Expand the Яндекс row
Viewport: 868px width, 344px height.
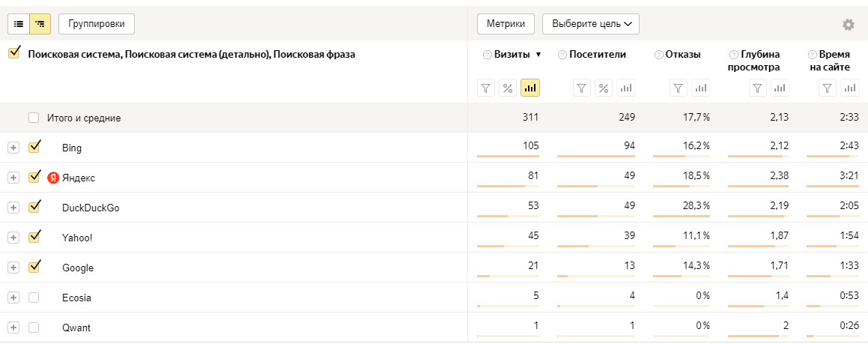pos(13,178)
